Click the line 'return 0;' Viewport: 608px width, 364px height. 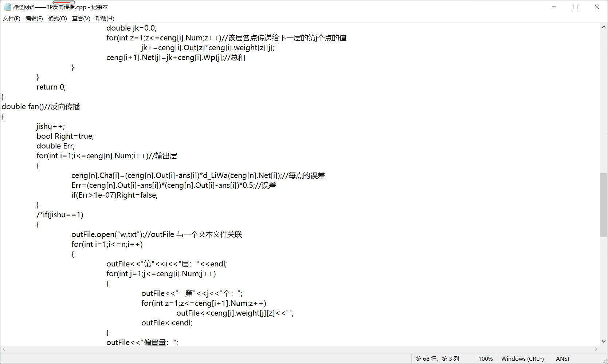pyautogui.click(x=51, y=87)
